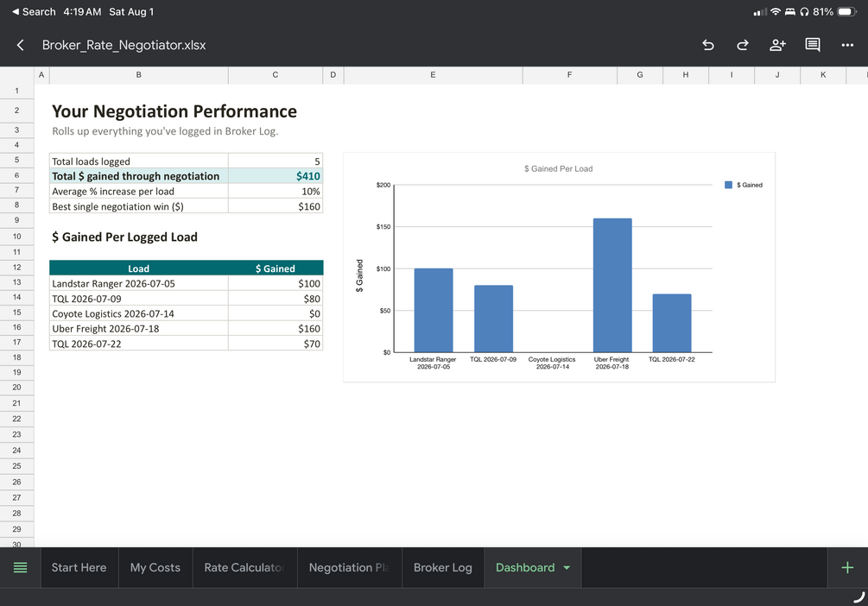Tap the back arrow next to filename

click(21, 45)
